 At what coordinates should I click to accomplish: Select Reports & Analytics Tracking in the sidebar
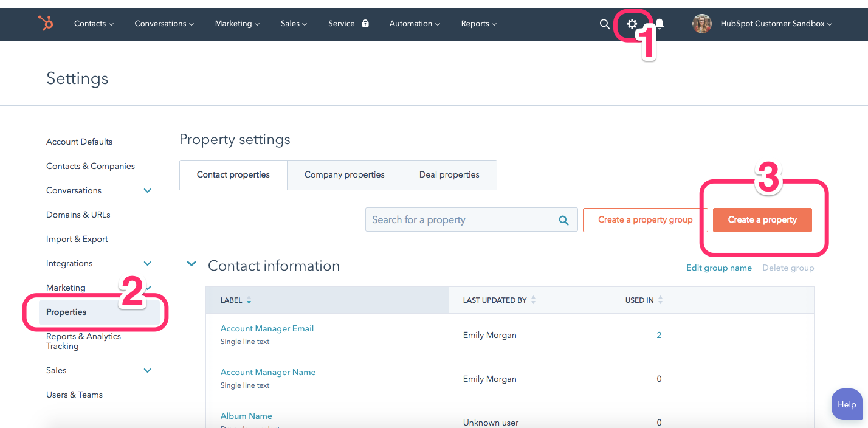coord(83,341)
